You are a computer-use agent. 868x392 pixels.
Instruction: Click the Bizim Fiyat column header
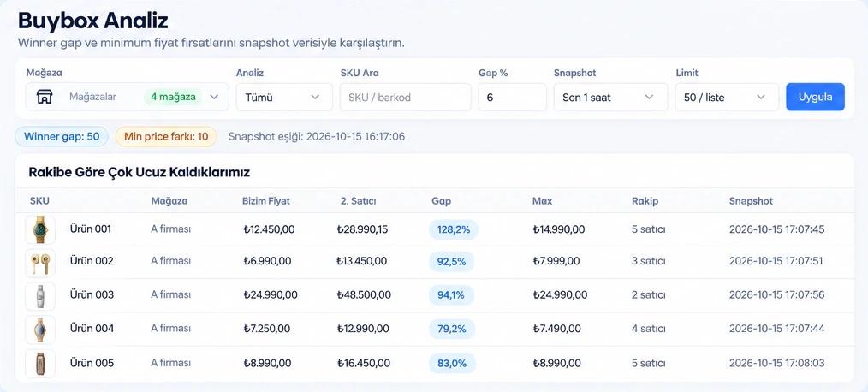point(266,201)
